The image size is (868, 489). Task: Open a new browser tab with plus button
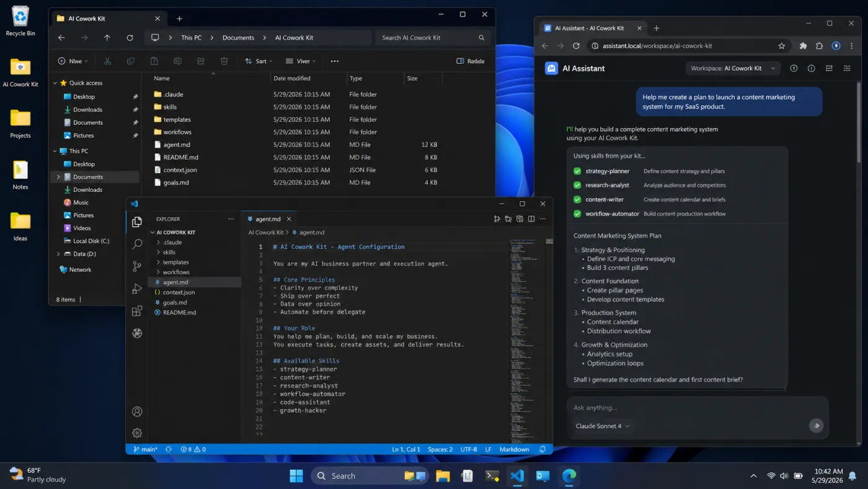point(657,28)
